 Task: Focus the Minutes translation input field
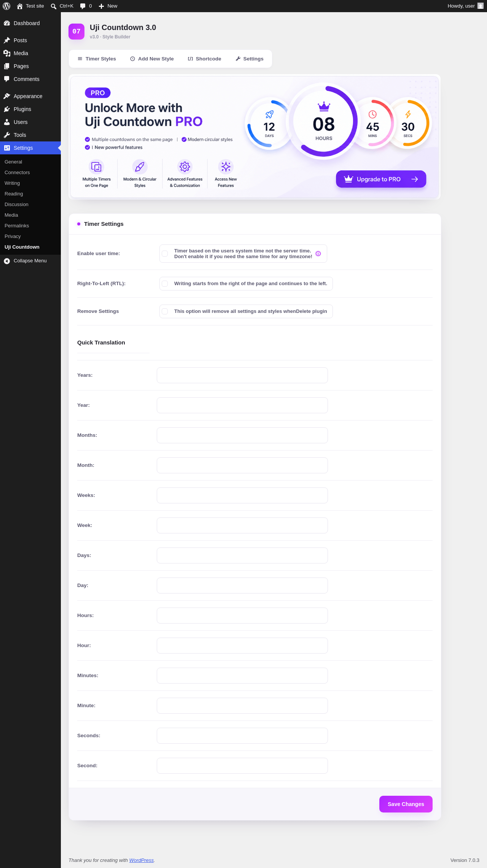(242, 676)
